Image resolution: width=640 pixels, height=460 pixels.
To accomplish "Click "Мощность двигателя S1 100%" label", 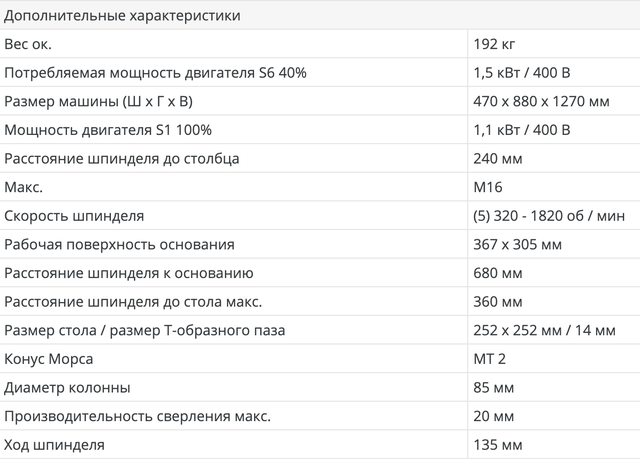I will (x=108, y=130).
